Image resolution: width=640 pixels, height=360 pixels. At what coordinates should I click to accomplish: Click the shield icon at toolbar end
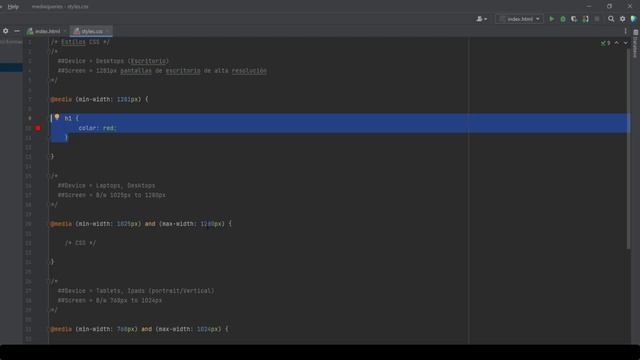click(633, 19)
